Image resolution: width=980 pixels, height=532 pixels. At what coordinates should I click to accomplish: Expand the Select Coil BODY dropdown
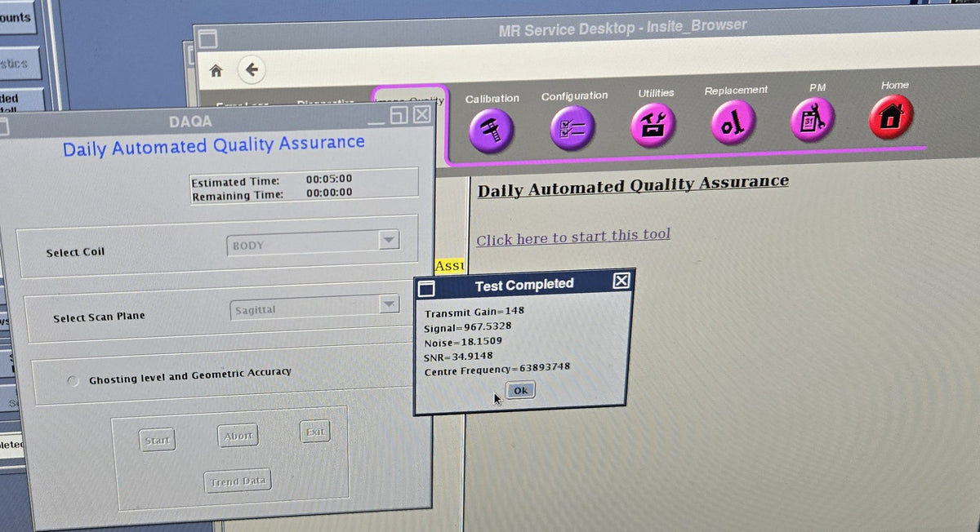coord(390,241)
